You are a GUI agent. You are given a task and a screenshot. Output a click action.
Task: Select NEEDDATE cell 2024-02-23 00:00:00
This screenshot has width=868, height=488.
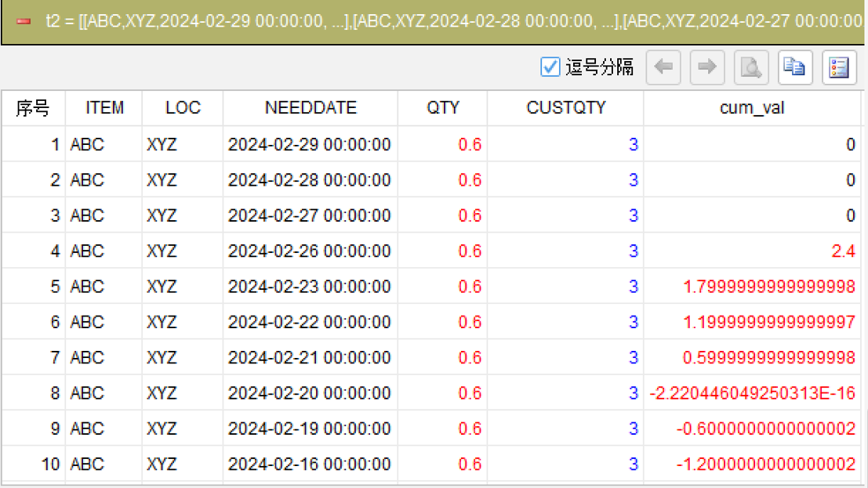(x=310, y=287)
